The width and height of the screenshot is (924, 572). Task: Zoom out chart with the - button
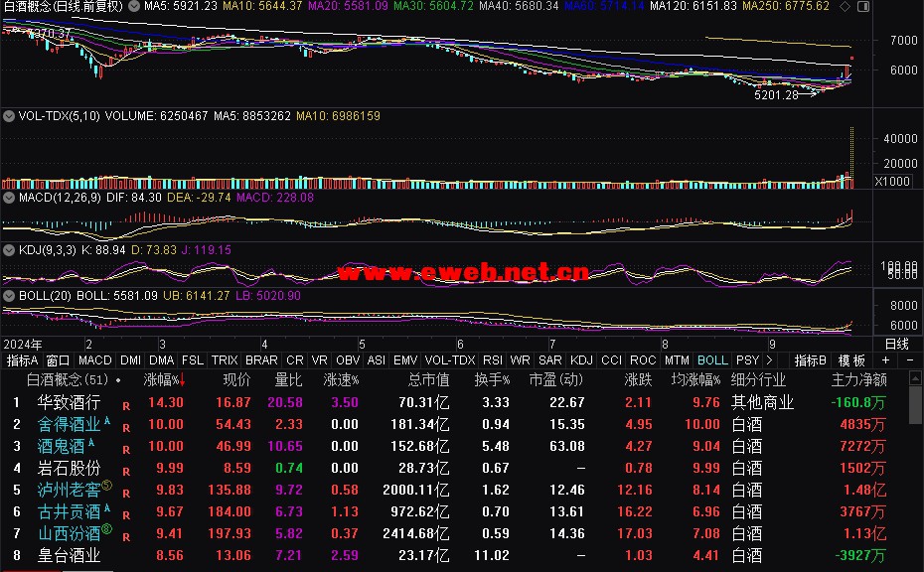click(x=910, y=359)
